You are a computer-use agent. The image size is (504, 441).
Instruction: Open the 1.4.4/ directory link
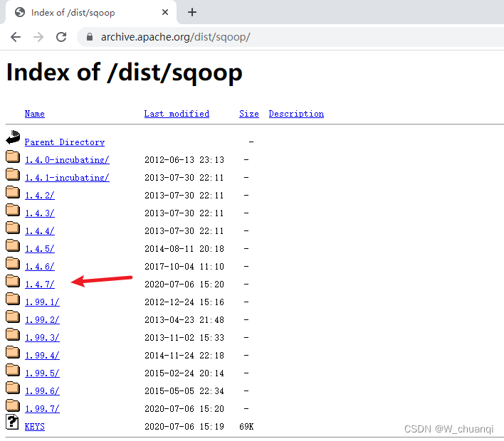coord(40,231)
